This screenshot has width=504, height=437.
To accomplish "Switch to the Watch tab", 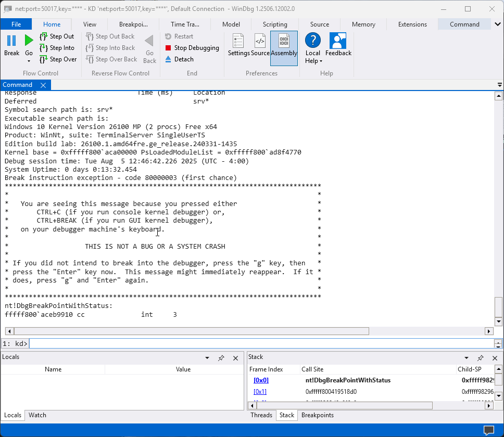I will coord(37,415).
